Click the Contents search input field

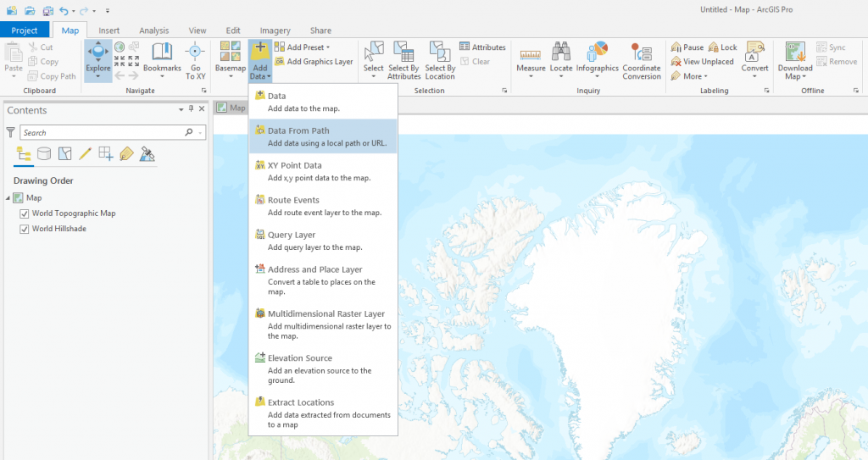[x=113, y=132]
